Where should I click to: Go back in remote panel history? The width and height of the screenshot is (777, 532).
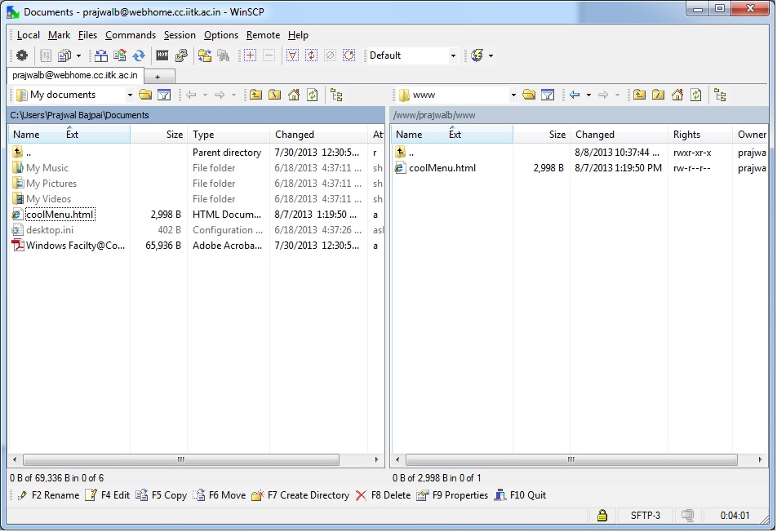(x=575, y=95)
